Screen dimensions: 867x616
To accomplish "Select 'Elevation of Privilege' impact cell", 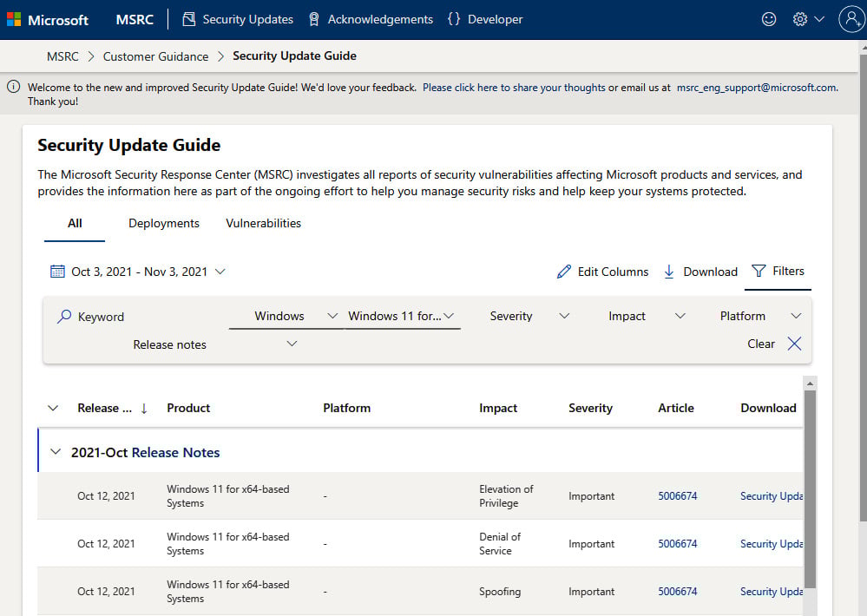I will click(x=506, y=496).
